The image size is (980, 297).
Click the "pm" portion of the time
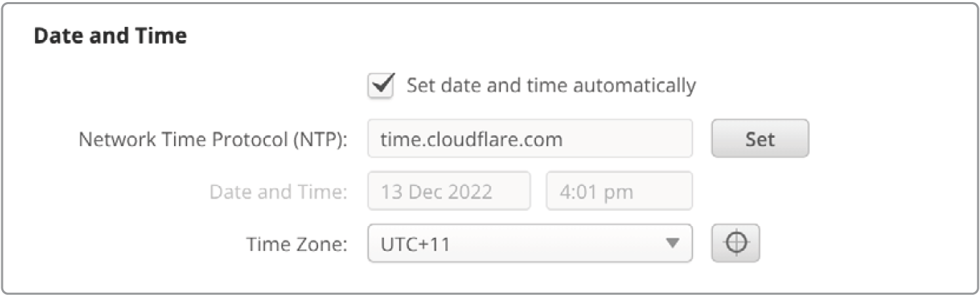pos(618,192)
